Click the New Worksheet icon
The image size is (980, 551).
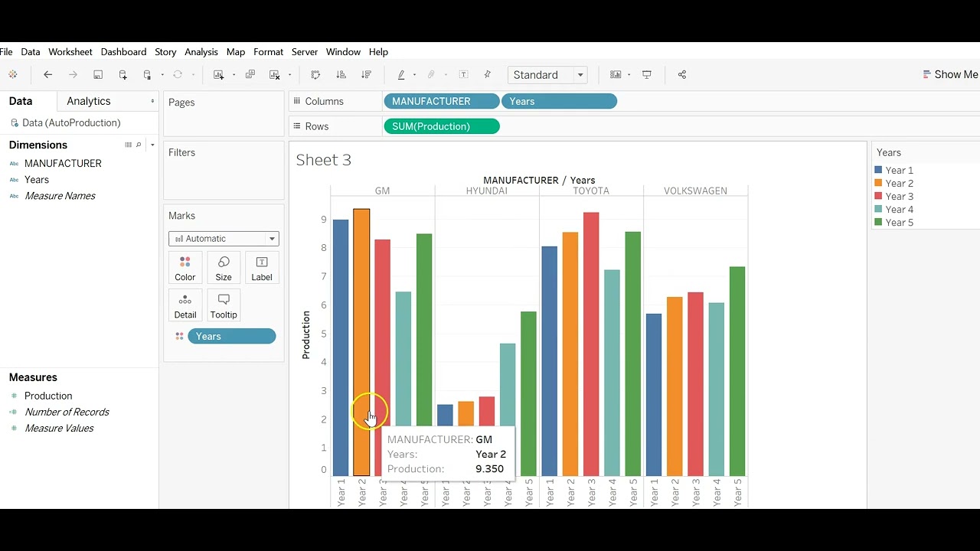pyautogui.click(x=218, y=74)
